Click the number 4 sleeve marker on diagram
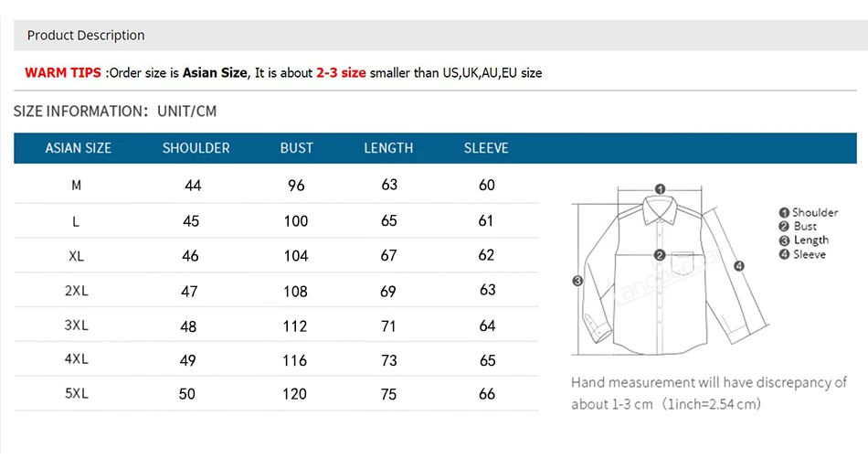Screen dimensions: 868x459 click(x=739, y=266)
